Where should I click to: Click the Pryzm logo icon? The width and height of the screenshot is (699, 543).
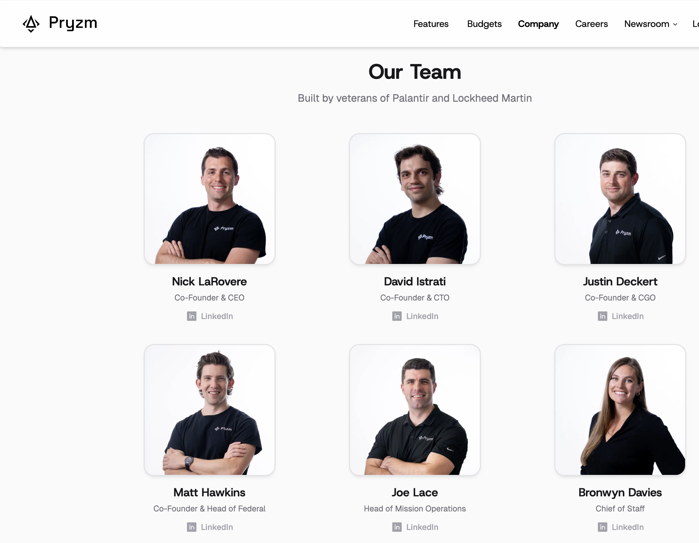pyautogui.click(x=31, y=24)
